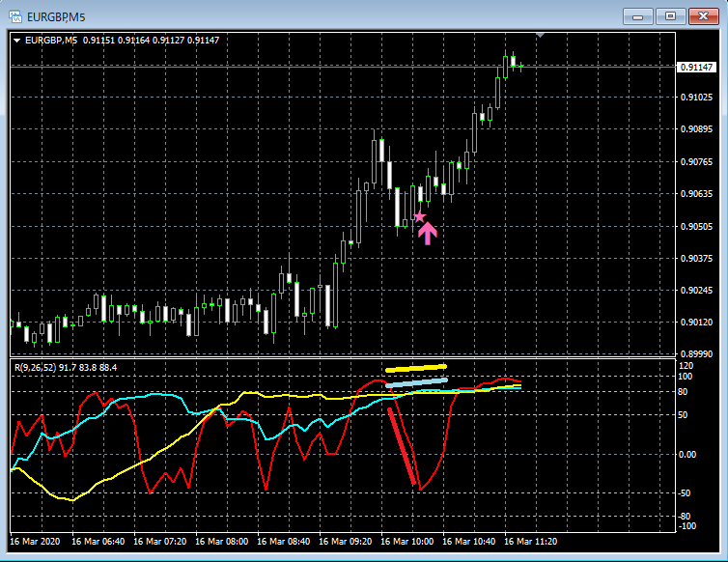Click the chart shift marker at top
Image resolution: width=728 pixels, height=562 pixels.
pos(540,36)
